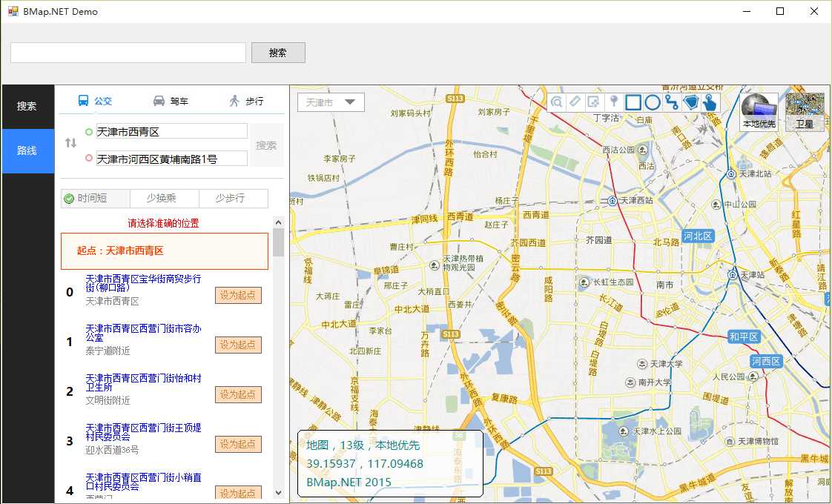The height and width of the screenshot is (504, 832).
Task: Select the draw polygon tool
Action: tap(691, 102)
